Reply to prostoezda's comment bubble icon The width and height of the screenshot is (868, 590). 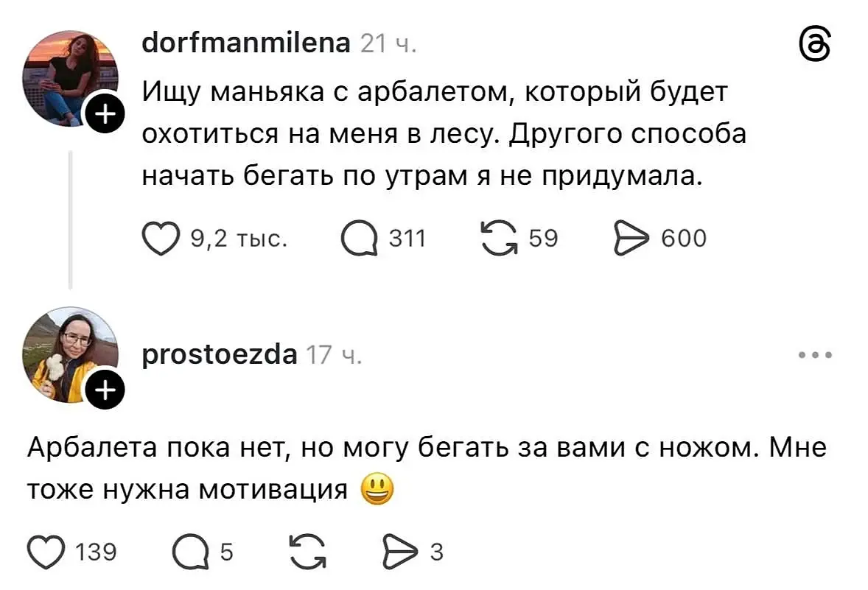190,552
